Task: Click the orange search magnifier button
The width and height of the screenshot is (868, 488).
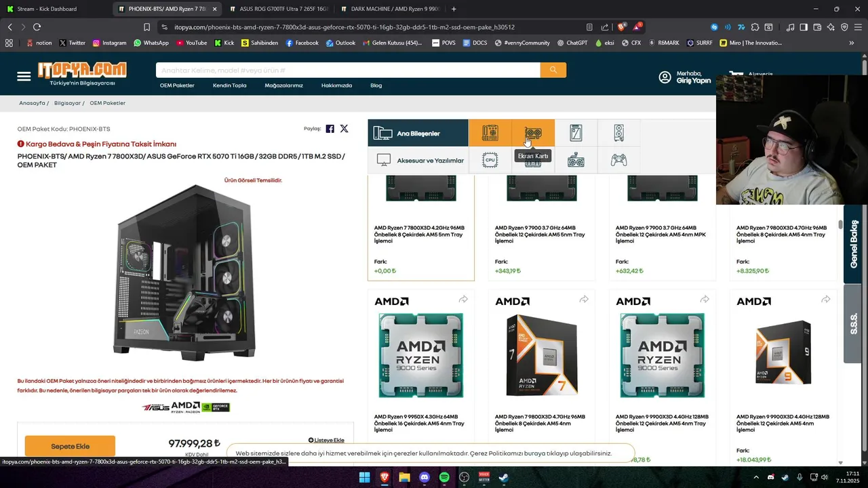Action: tap(553, 70)
